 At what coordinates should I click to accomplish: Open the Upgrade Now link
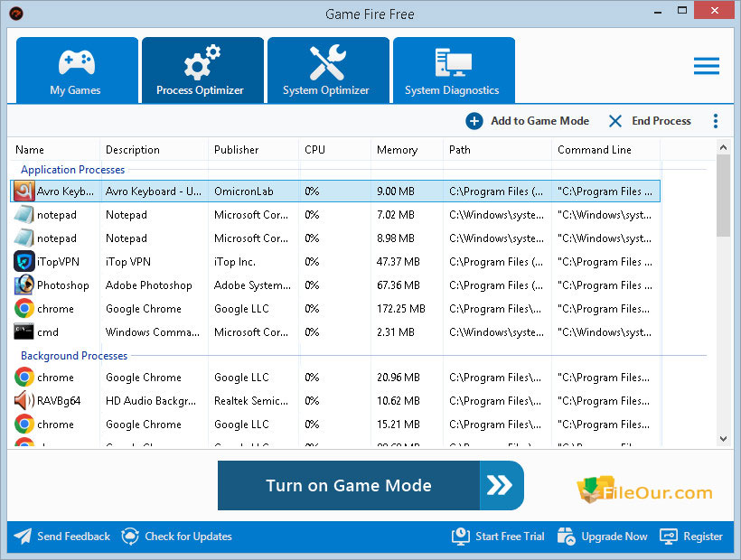pyautogui.click(x=614, y=537)
